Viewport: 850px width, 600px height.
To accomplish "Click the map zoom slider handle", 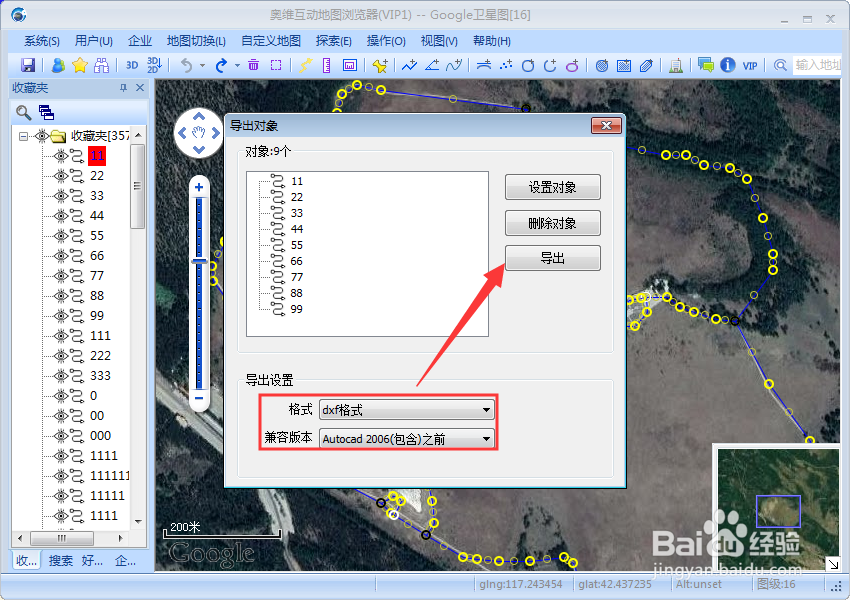I will tap(199, 262).
